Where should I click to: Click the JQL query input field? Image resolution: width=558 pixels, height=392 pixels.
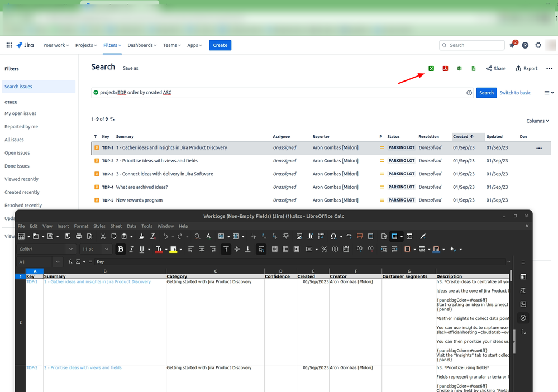pyautogui.click(x=282, y=93)
